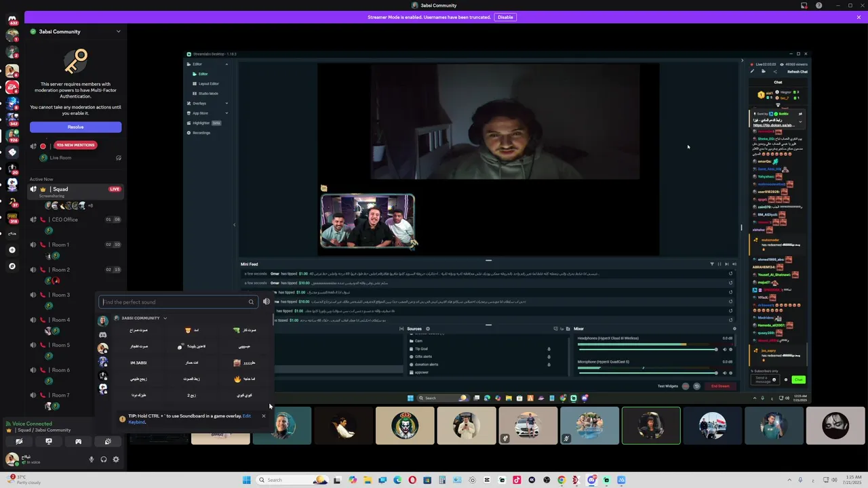The width and height of the screenshot is (868, 488).
Task: Click Refresh Chat in Streamlabs chat panel
Action: click(797, 72)
